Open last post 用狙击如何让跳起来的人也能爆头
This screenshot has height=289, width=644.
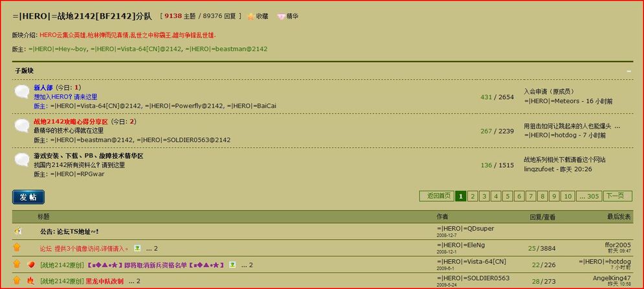point(572,126)
